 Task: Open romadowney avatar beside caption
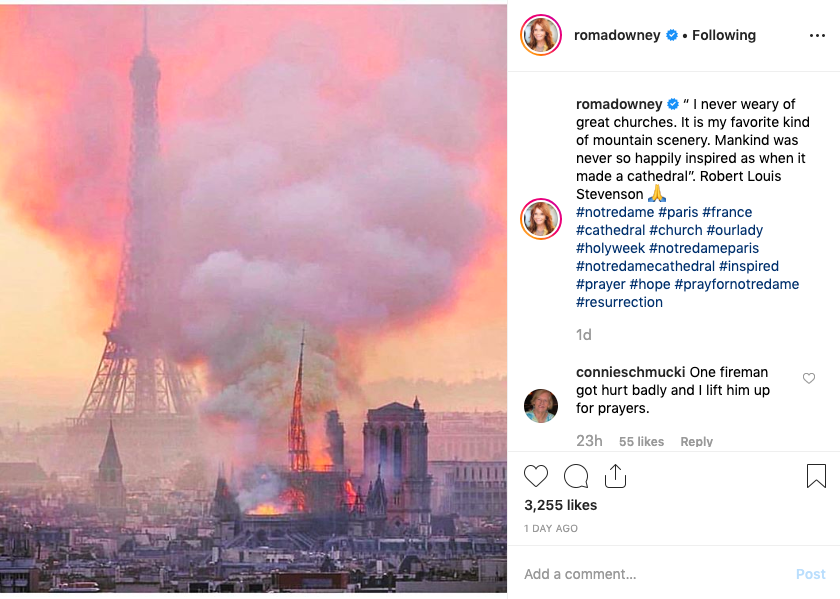point(541,219)
